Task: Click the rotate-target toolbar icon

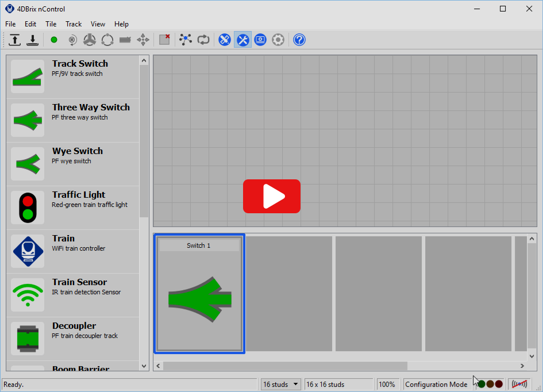Action: [72, 40]
